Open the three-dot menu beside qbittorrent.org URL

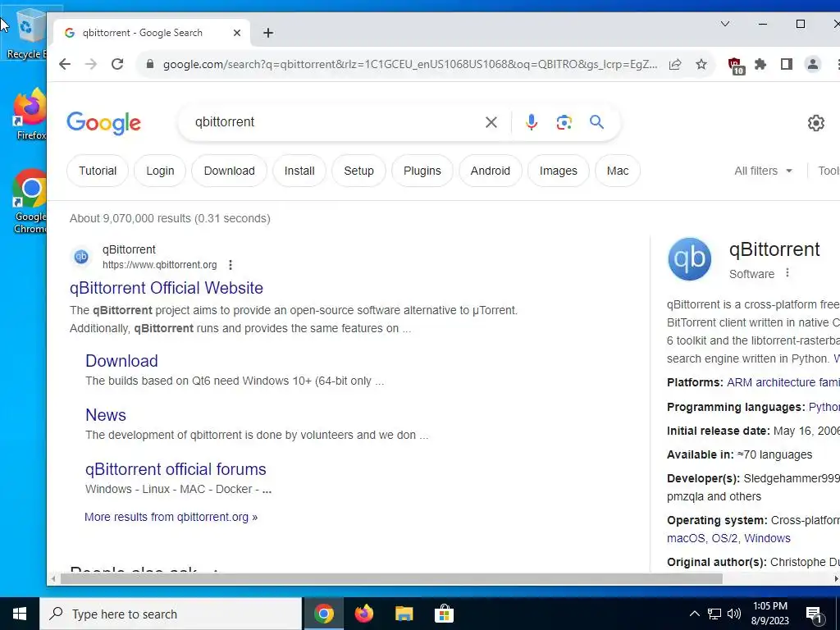tap(231, 265)
